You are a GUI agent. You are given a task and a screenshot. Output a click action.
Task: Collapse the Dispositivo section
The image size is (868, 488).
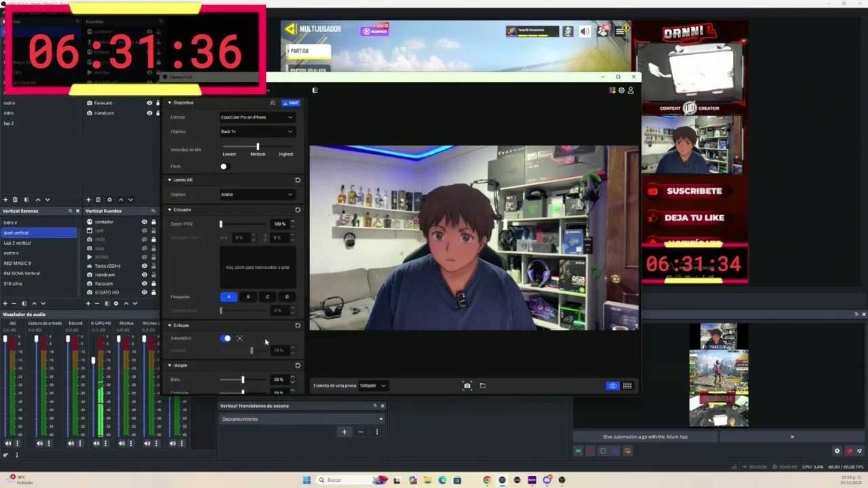click(x=170, y=103)
